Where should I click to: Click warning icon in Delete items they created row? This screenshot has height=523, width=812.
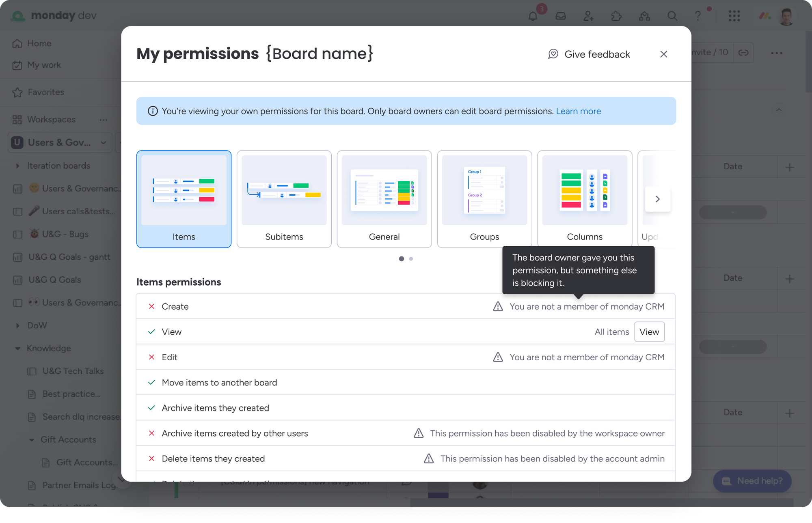pos(429,458)
